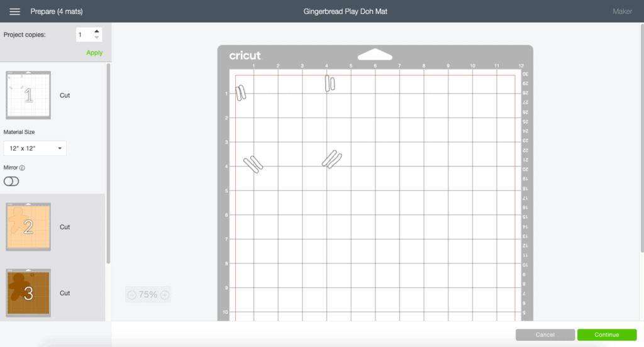Image resolution: width=644 pixels, height=347 pixels.
Task: Click the zoom in plus icon
Action: click(x=164, y=294)
